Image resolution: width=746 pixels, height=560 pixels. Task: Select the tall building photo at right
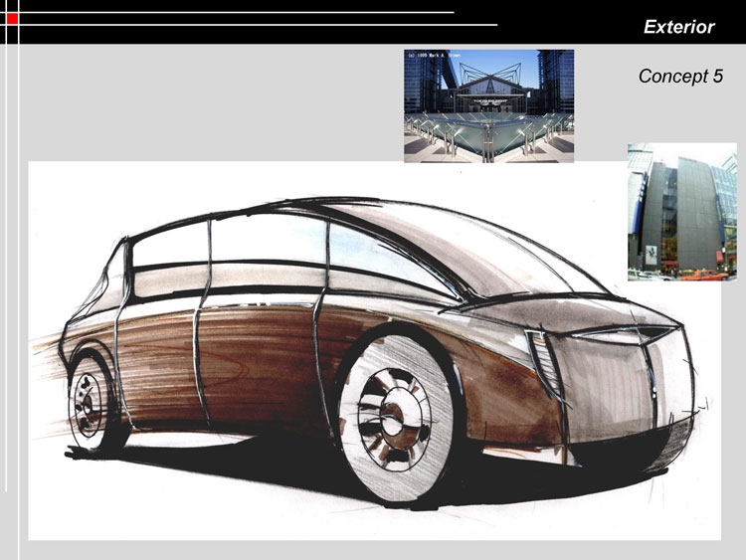click(681, 212)
